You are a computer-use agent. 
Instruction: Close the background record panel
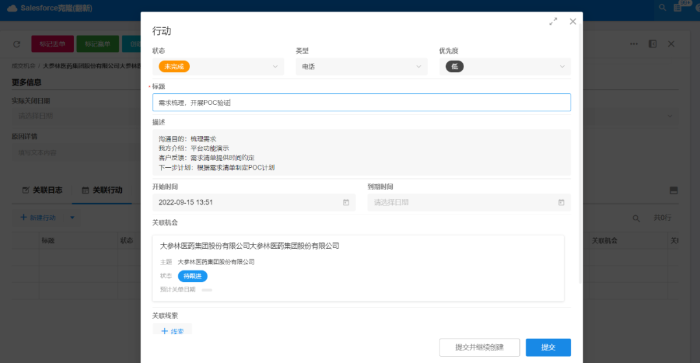point(671,44)
